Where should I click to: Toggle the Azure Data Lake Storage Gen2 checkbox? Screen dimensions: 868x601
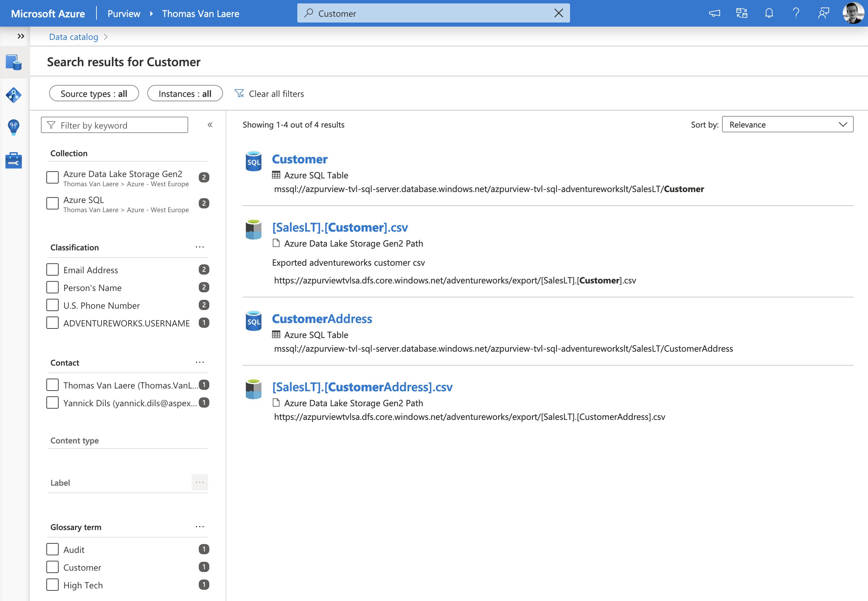click(52, 175)
